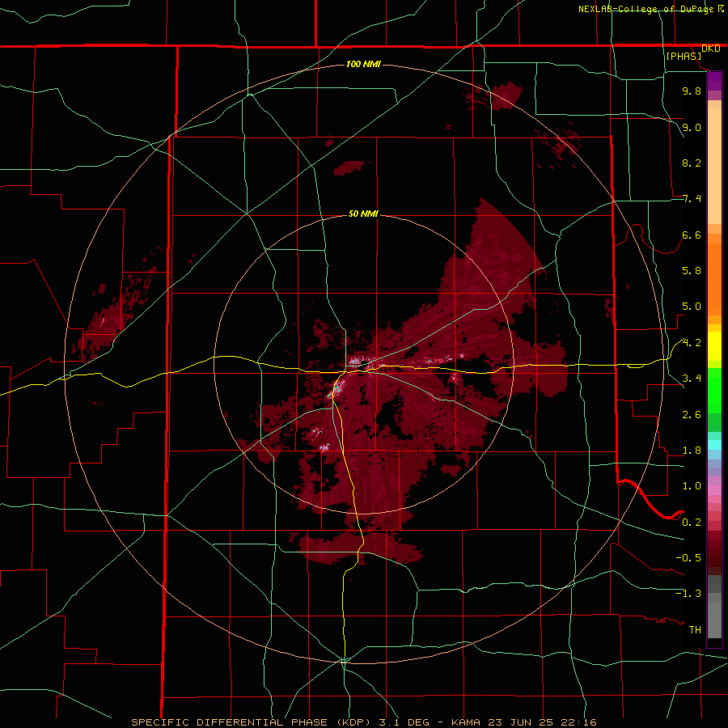The height and width of the screenshot is (728, 728).
Task: Pick the yellow band of the color bar
Action: [714, 346]
